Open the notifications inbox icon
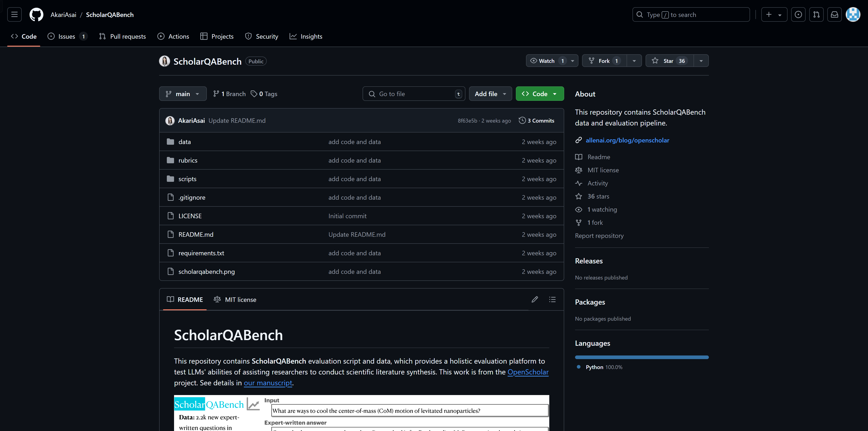This screenshot has width=868, height=431. point(834,14)
